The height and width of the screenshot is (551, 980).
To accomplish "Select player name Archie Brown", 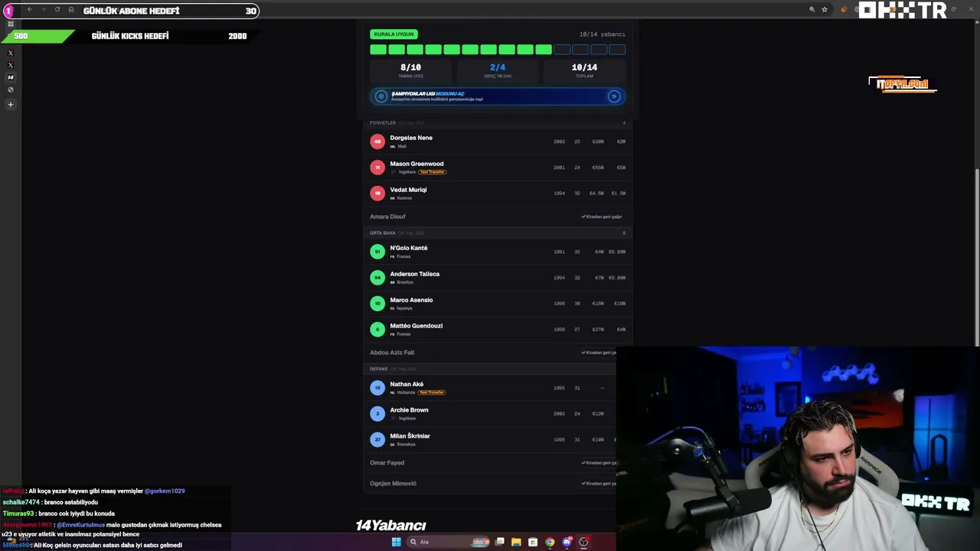I will point(409,410).
